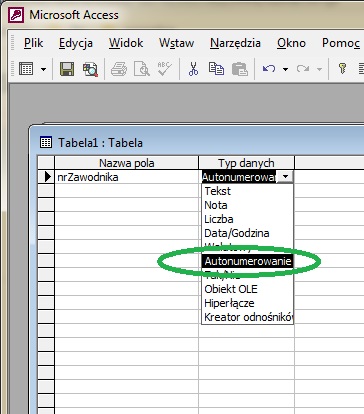Viewport: 364px width, 414px height.
Task: Expand the View mode dropdown arrow
Action: 43,69
